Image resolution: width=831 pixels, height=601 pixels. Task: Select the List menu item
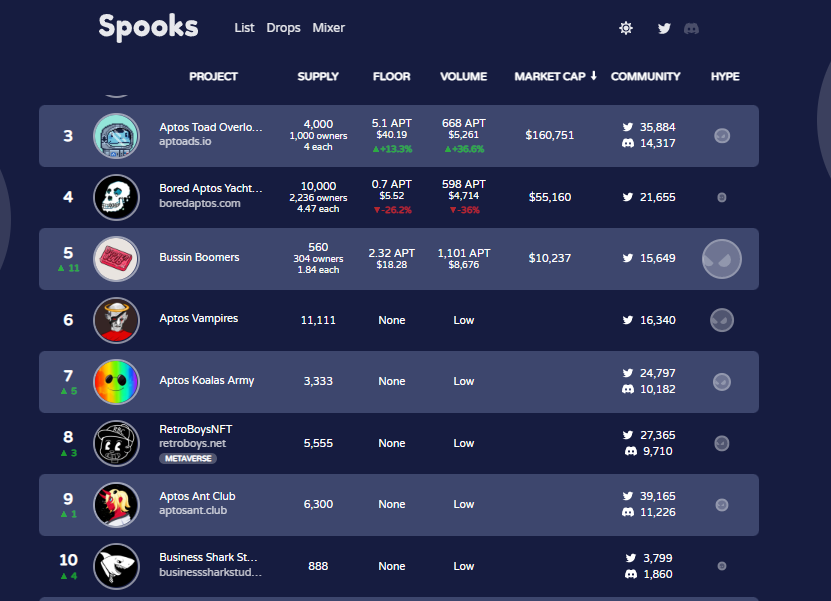[x=244, y=28]
